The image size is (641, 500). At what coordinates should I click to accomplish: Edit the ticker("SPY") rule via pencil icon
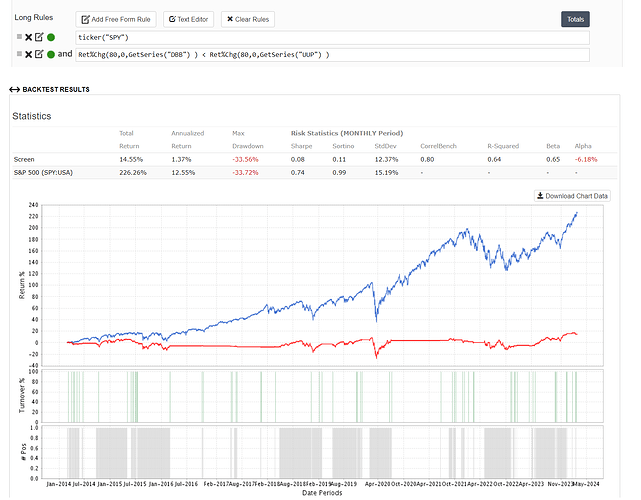[38, 37]
